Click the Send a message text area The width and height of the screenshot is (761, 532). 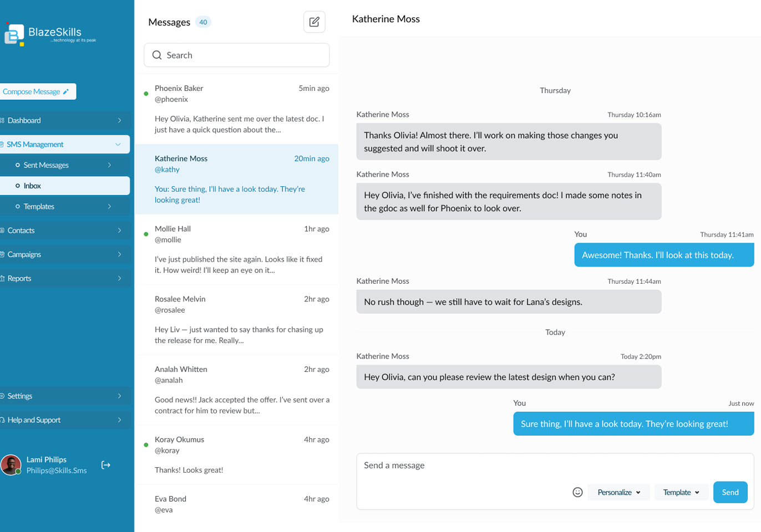point(555,481)
